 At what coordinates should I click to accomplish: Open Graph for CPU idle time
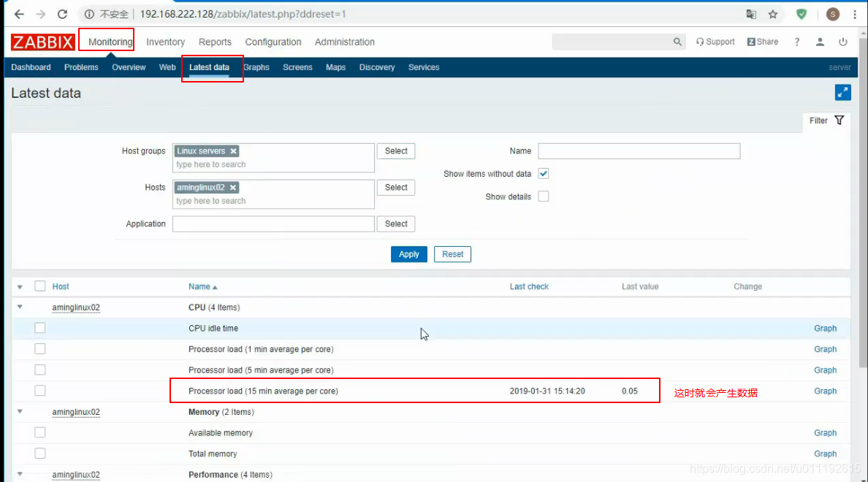(x=825, y=328)
